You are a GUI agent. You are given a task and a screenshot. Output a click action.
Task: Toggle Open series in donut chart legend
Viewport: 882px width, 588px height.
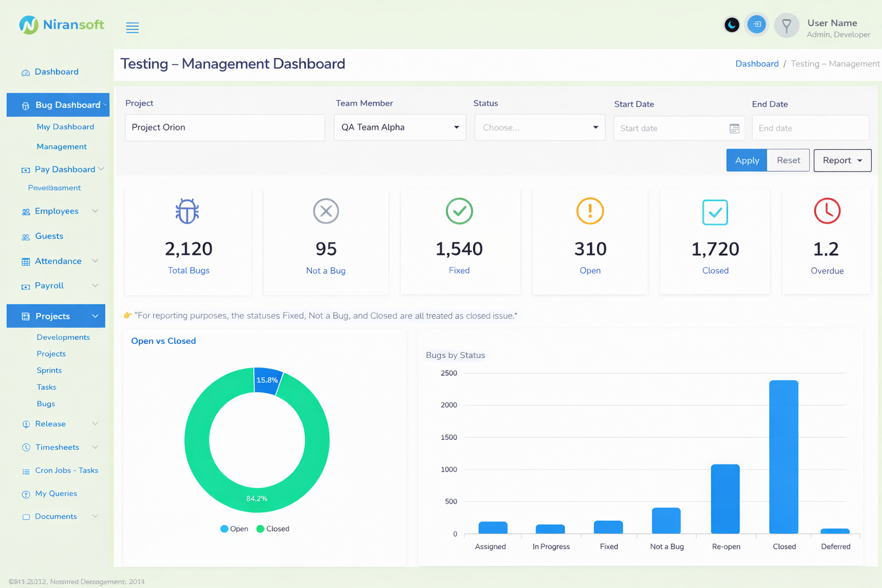pyautogui.click(x=234, y=528)
